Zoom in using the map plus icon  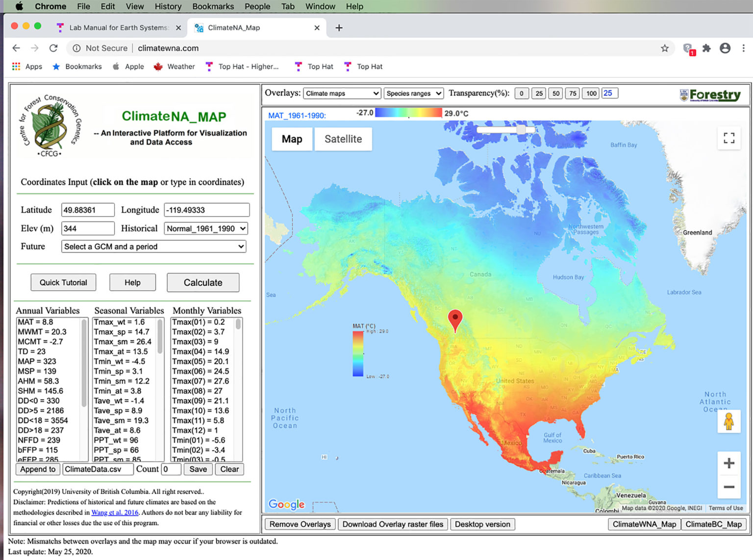(x=729, y=463)
